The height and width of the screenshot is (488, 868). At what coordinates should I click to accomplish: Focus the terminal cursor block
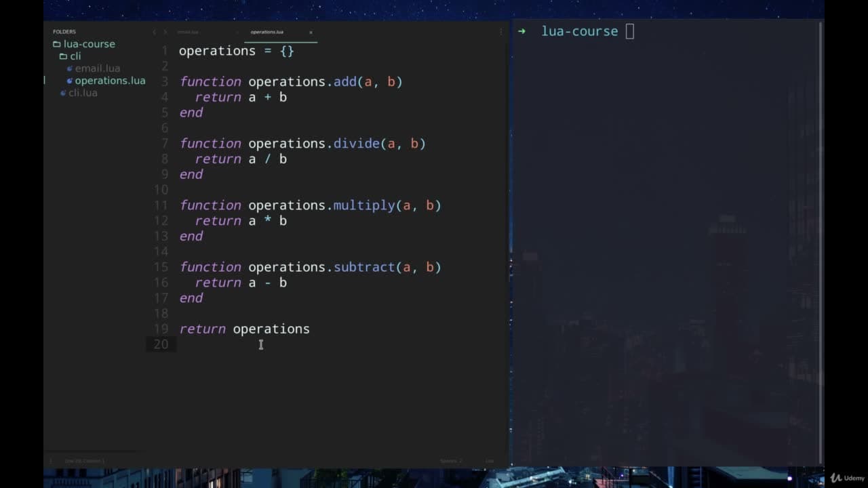click(630, 31)
